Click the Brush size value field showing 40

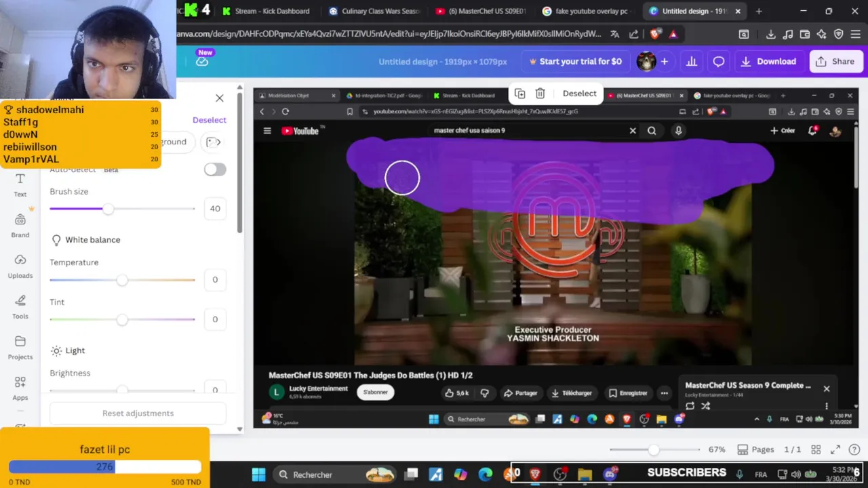tap(215, 209)
